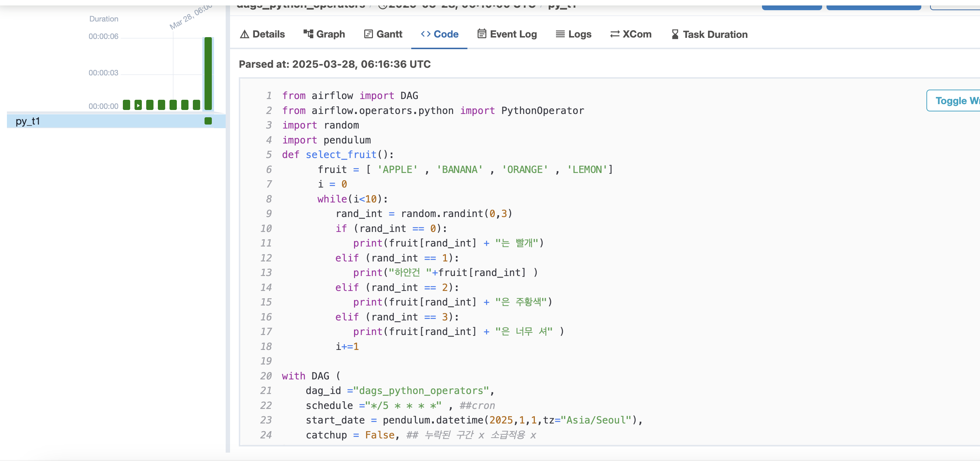The image size is (980, 461).
Task: Click the run bar with play triangle
Action: tap(138, 105)
